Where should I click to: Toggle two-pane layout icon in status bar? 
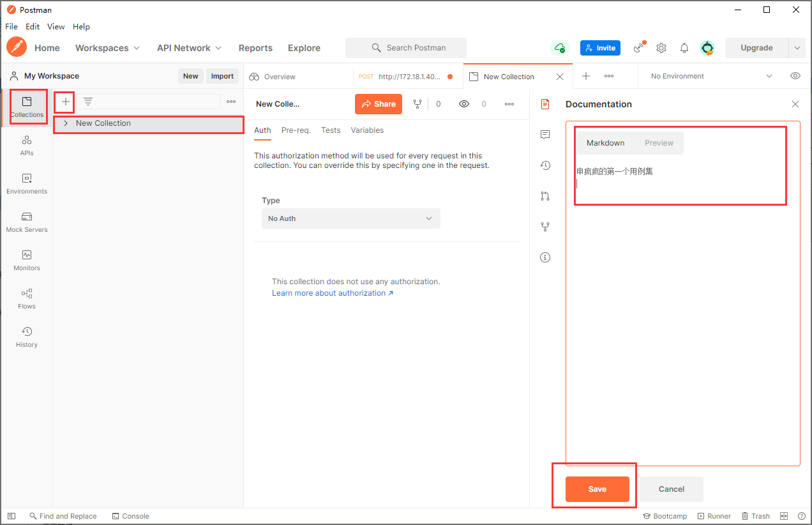tap(785, 516)
